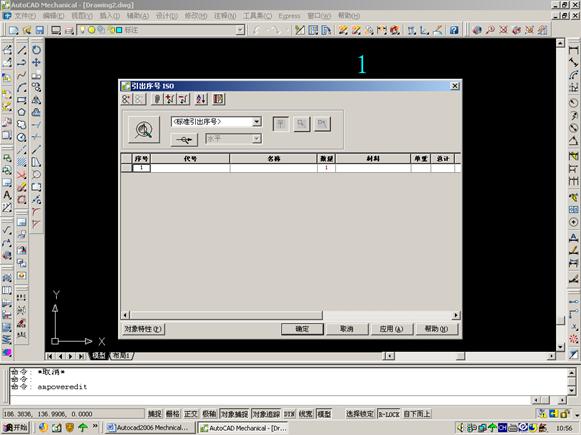Click the Windows 开始 Start button
581x435 pixels.
click(15, 428)
